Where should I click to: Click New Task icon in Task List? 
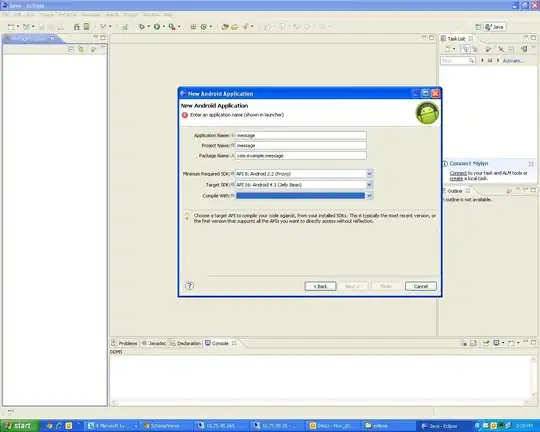coord(447,49)
